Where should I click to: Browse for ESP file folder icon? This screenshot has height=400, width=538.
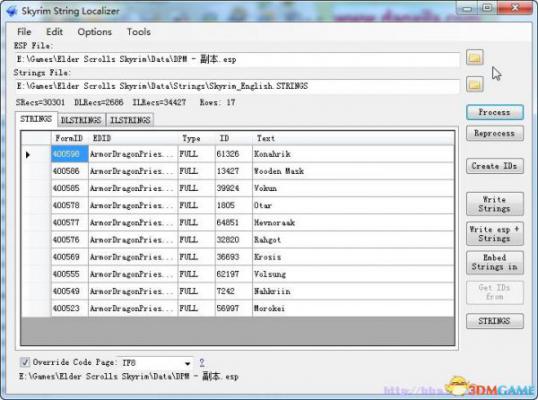[475, 57]
